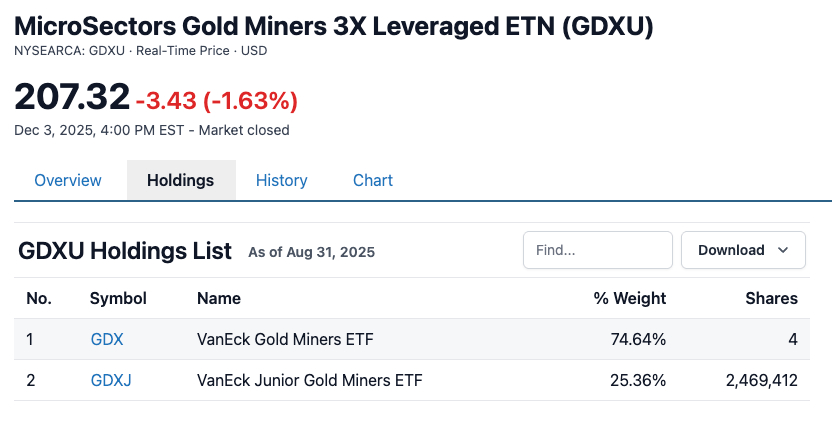The width and height of the screenshot is (832, 424).
Task: Go to the Chart tab
Action: click(373, 181)
